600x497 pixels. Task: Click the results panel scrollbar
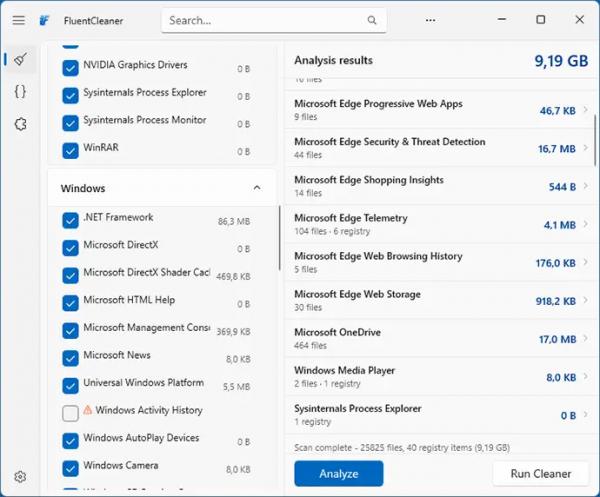point(595,140)
